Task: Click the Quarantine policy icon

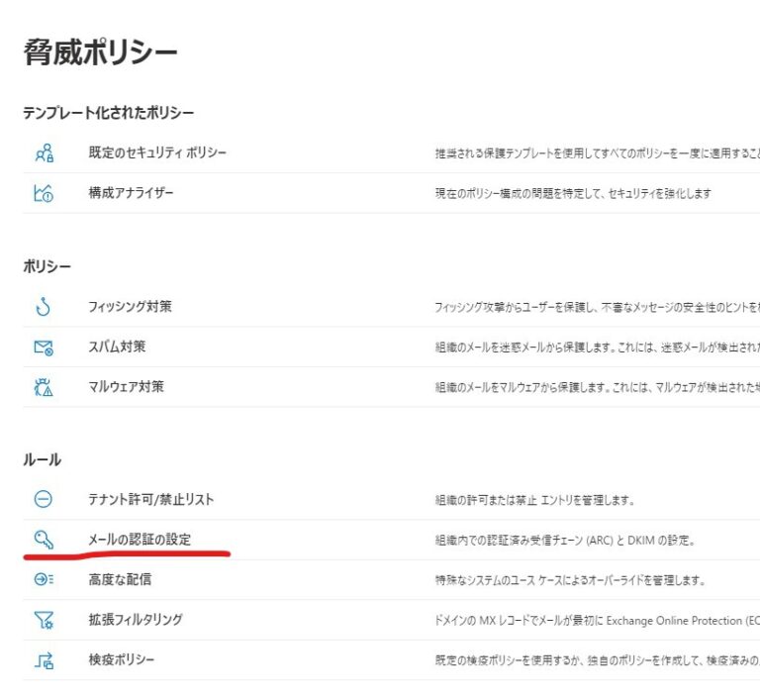Action: click(x=44, y=660)
